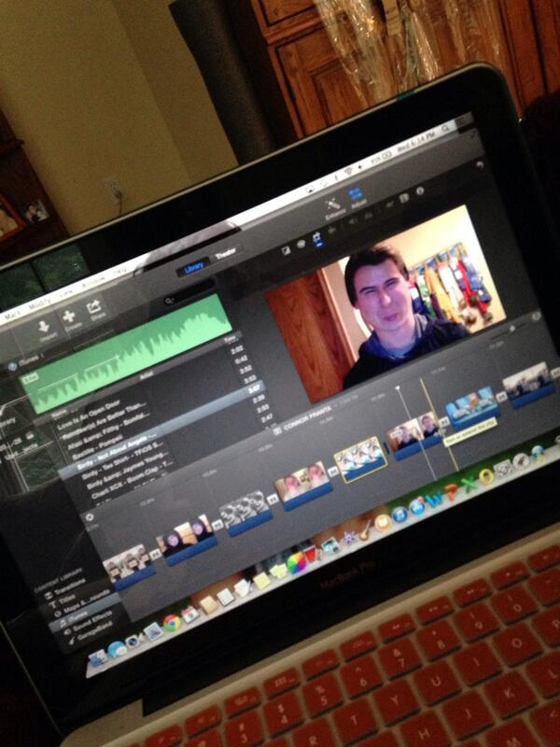Click the revert curved arrow
Viewport: 560px width, 747px height.
point(480,165)
